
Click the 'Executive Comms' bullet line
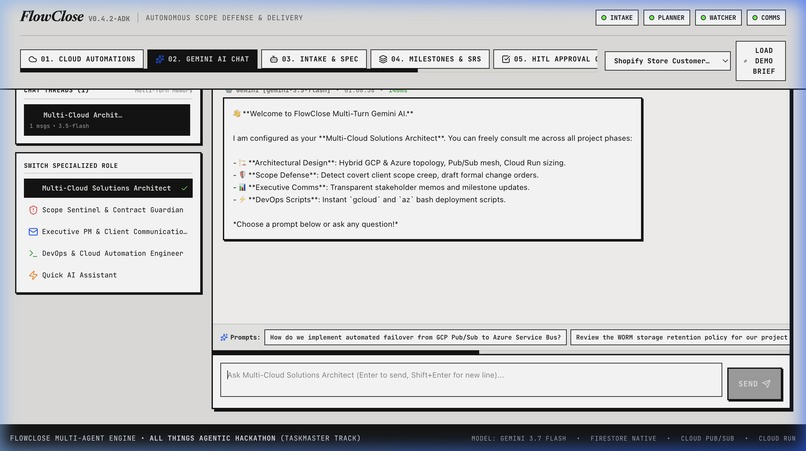(381, 187)
